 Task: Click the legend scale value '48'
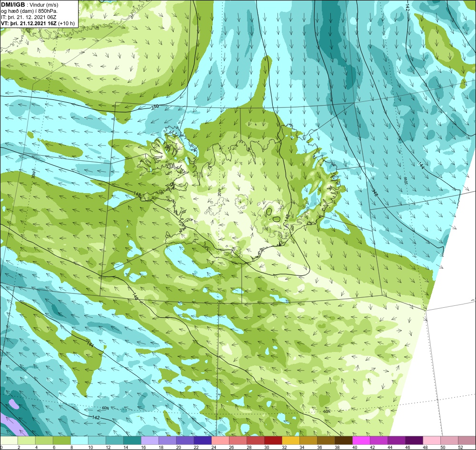coord(425,447)
